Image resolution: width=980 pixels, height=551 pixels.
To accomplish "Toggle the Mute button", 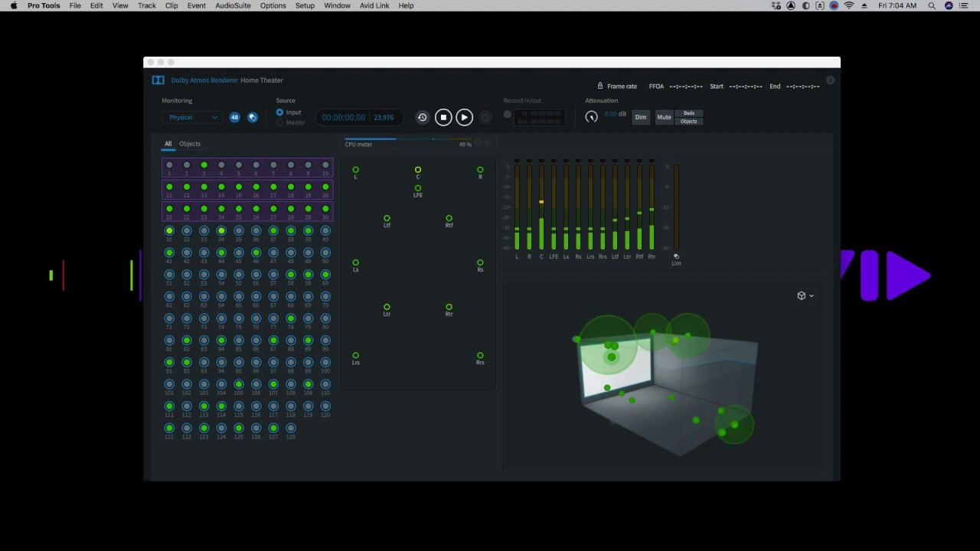I will (x=664, y=117).
